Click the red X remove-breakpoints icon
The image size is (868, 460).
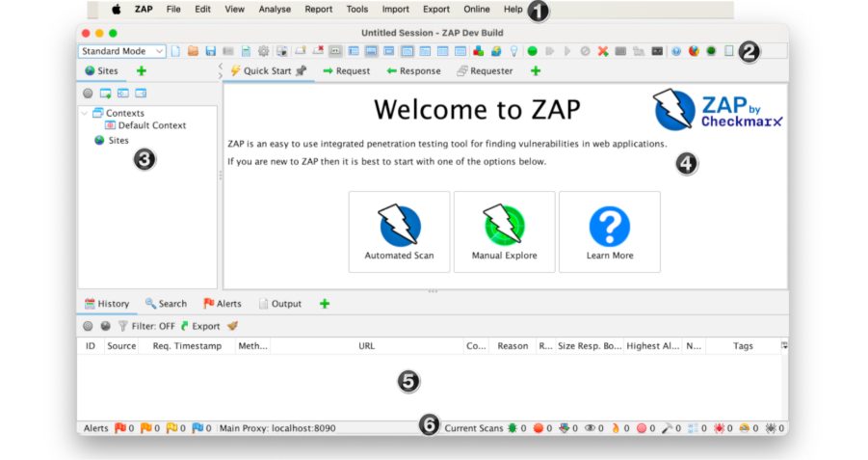click(x=603, y=51)
